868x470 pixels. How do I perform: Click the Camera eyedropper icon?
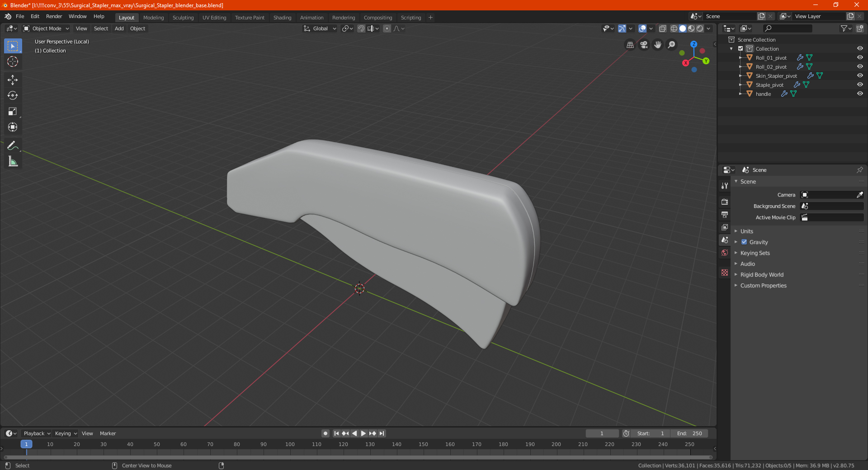point(859,195)
